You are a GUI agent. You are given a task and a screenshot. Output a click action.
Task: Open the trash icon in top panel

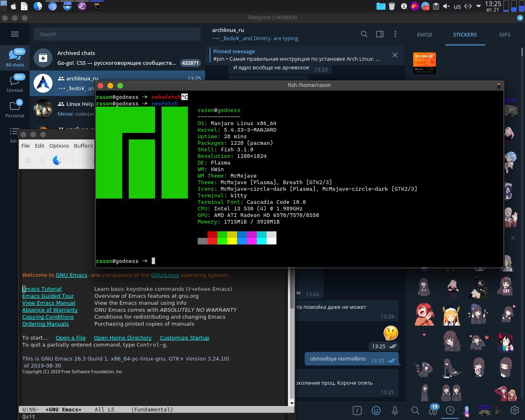(392, 6)
